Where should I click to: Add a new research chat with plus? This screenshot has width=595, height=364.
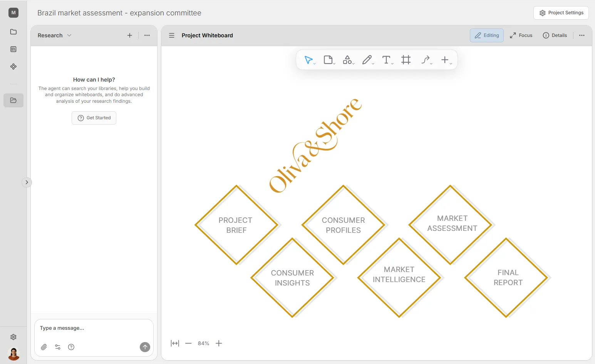coord(130,35)
